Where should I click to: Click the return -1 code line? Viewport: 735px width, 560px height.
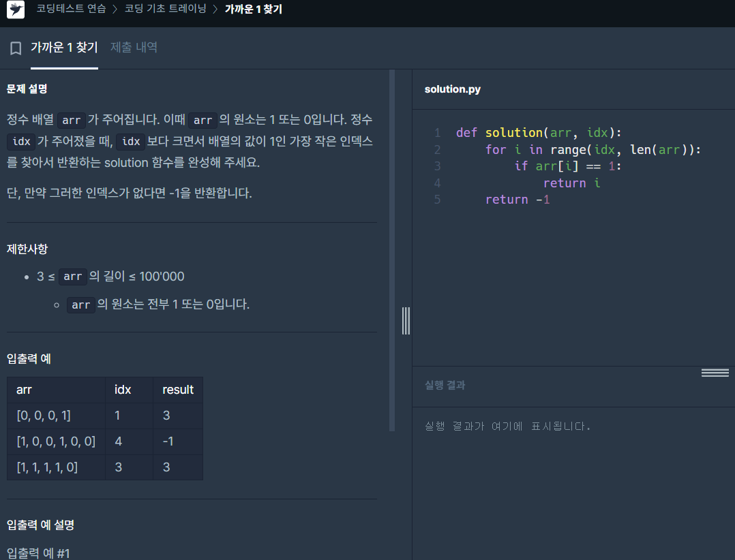(517, 200)
